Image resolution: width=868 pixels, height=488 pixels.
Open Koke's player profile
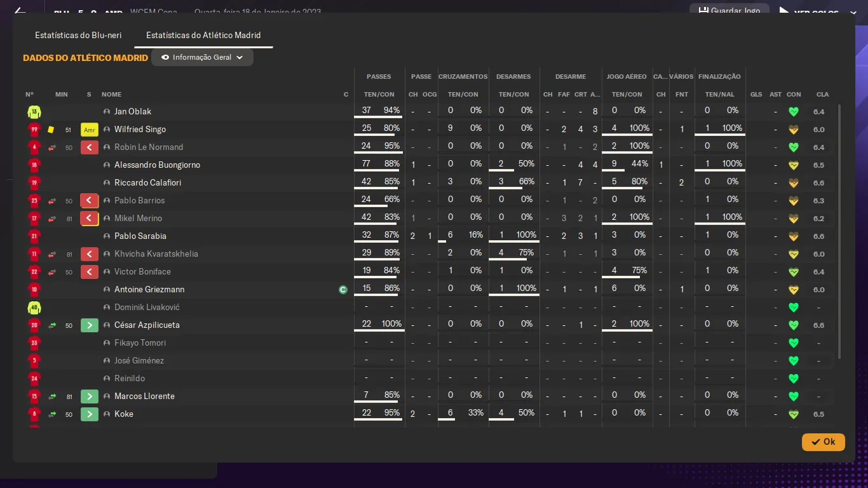[x=124, y=414]
